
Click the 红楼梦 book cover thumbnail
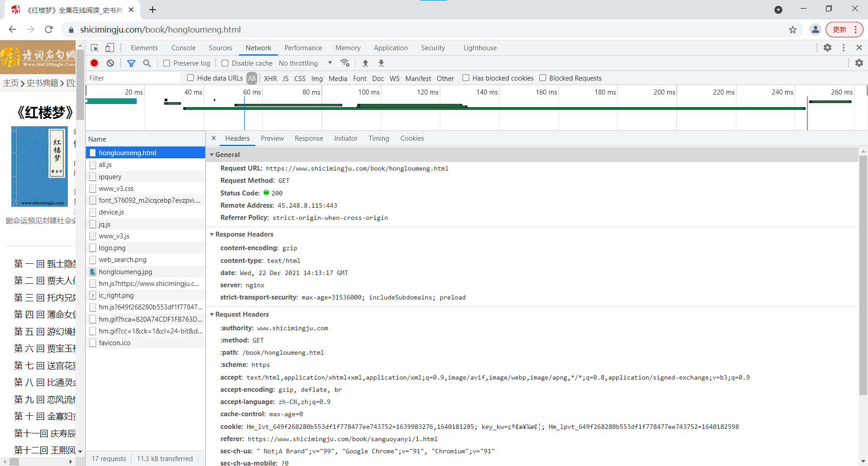tap(40, 166)
